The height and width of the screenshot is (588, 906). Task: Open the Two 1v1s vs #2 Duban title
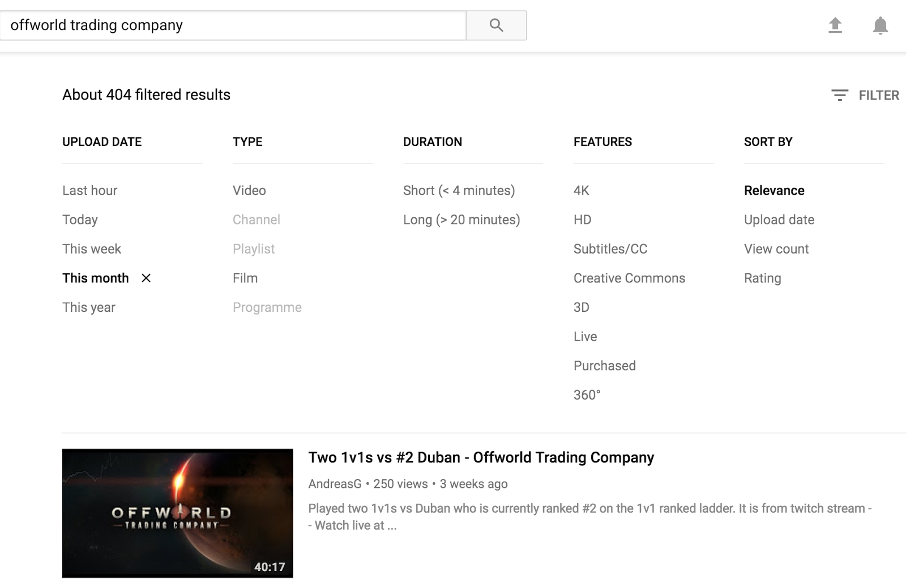tap(481, 457)
